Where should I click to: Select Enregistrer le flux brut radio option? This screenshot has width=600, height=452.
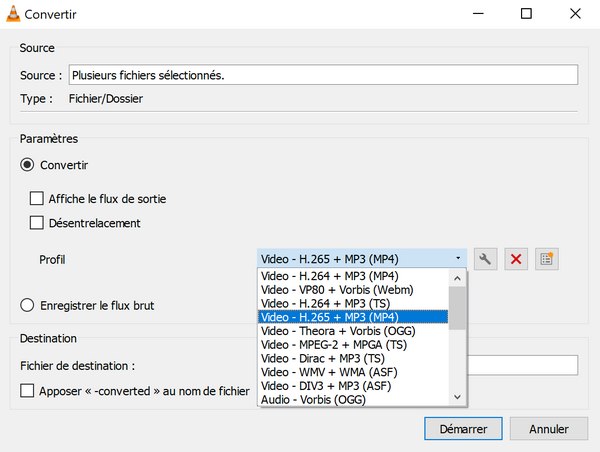coord(27,305)
